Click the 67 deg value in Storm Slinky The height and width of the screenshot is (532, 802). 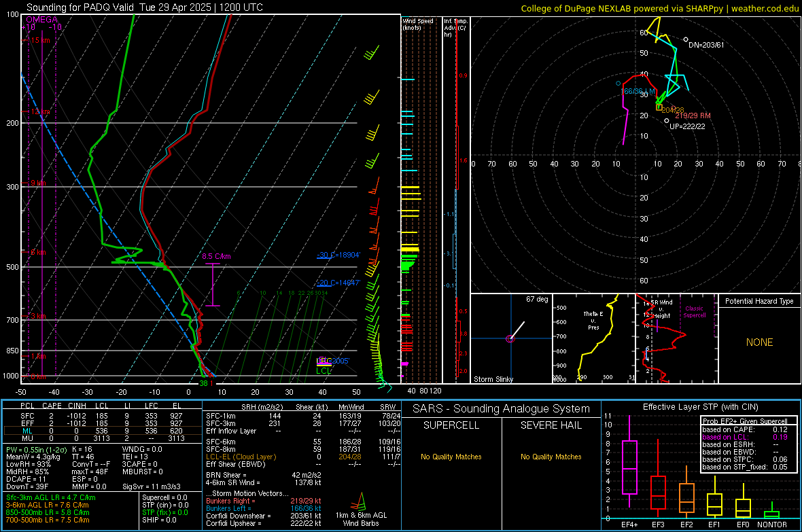coord(537,299)
